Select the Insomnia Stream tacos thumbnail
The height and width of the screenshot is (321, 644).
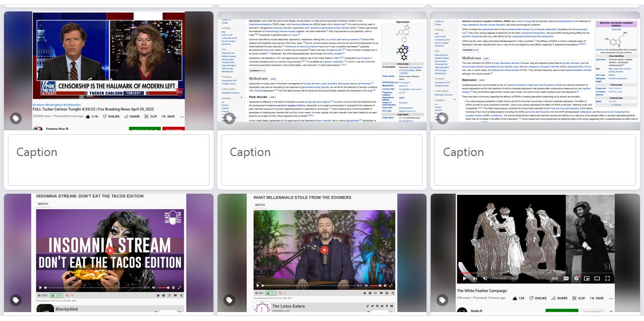tap(108, 253)
